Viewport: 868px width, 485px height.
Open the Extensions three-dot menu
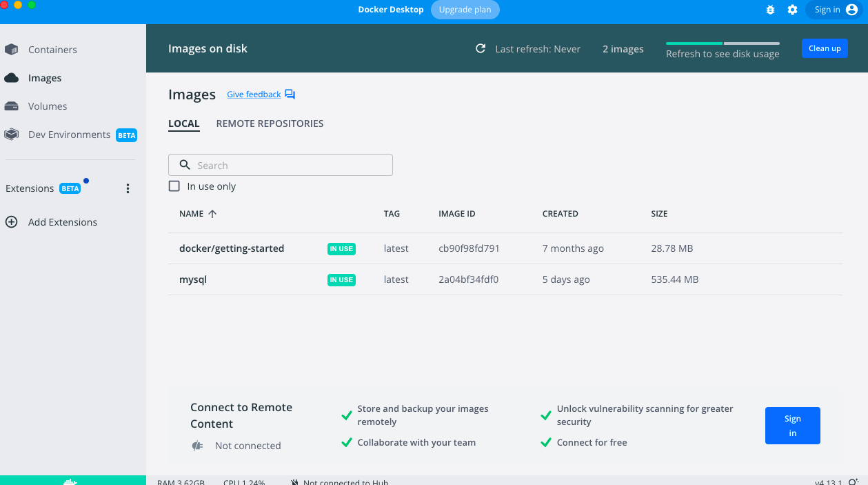(x=128, y=188)
